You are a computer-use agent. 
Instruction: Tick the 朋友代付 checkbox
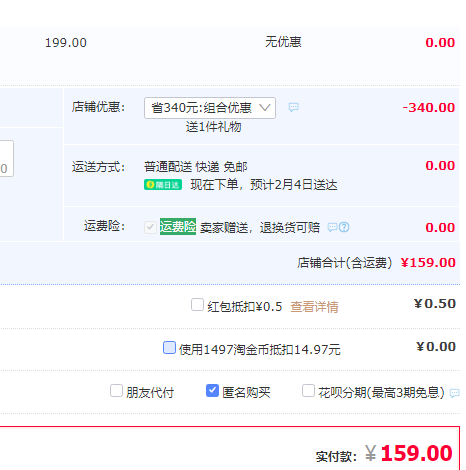click(x=116, y=390)
